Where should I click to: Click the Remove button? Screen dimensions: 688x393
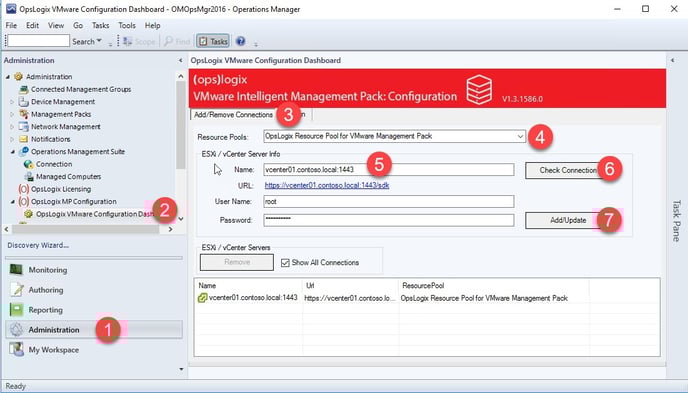point(237,262)
